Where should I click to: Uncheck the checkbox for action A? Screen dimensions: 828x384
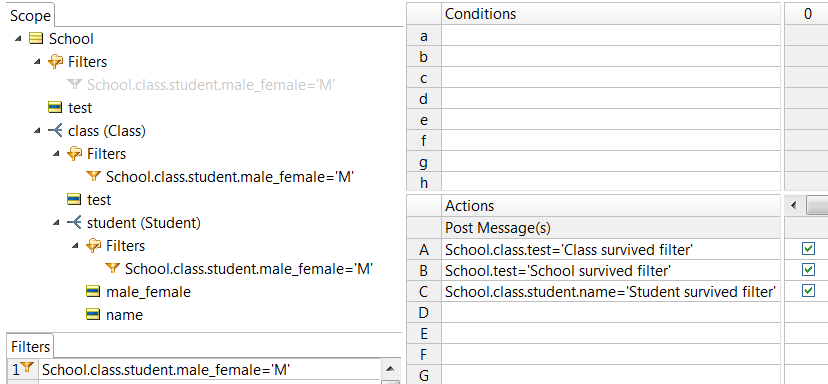[x=808, y=249]
